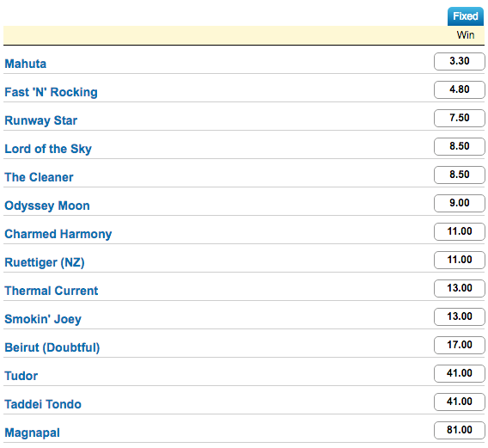The width and height of the screenshot is (488, 448).
Task: Click the 3.30 odds button for Mahuta
Action: (x=460, y=61)
